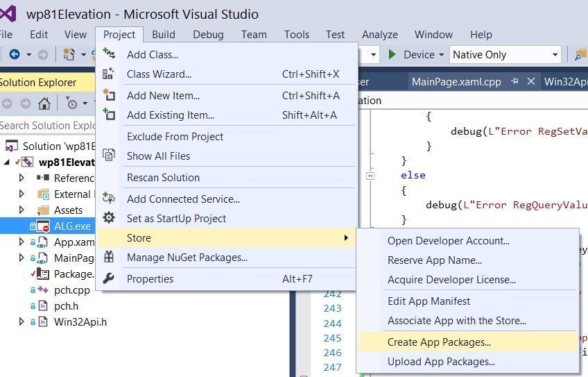Click the Forward icon in Solution Explorer toolbar
This screenshot has width=588, height=377.
click(26, 103)
